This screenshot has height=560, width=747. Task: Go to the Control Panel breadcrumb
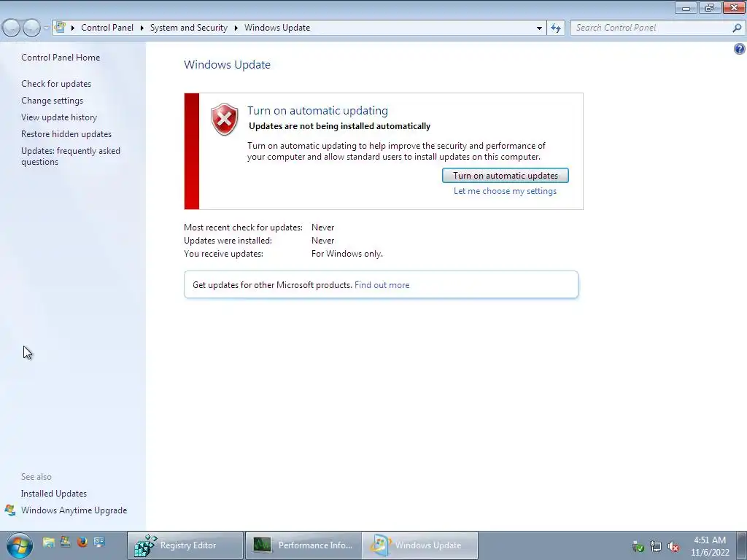pyautogui.click(x=107, y=28)
